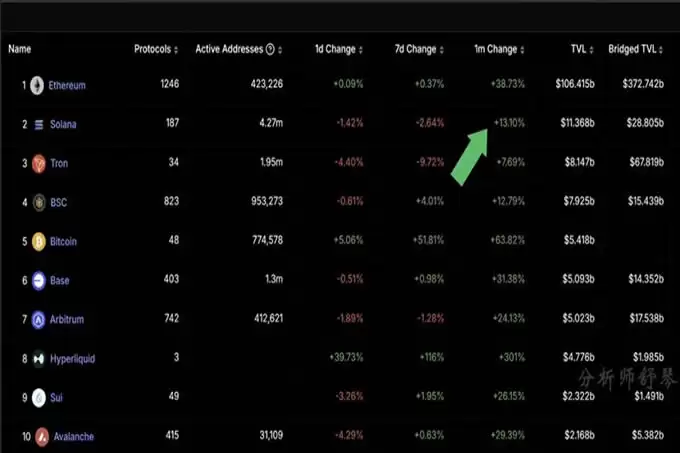
Task: Sort the table by Protocols column arrow
Action: pyautogui.click(x=176, y=50)
